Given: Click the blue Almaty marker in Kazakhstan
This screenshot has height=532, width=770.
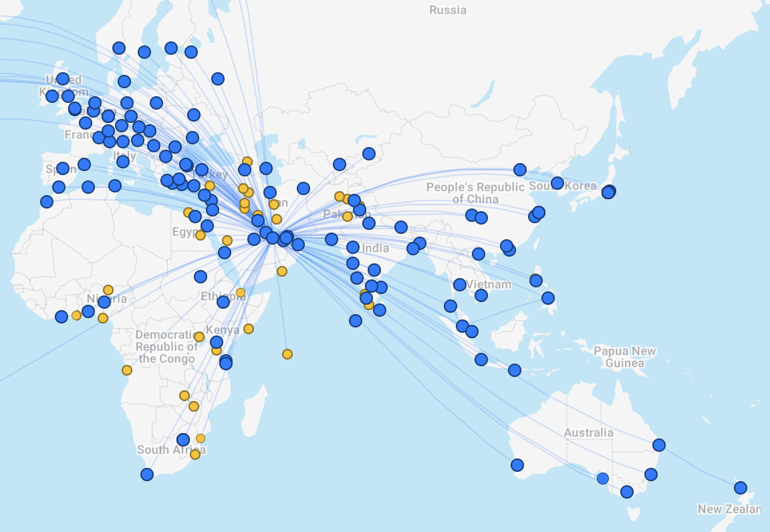Looking at the screenshot, I should click(x=369, y=154).
